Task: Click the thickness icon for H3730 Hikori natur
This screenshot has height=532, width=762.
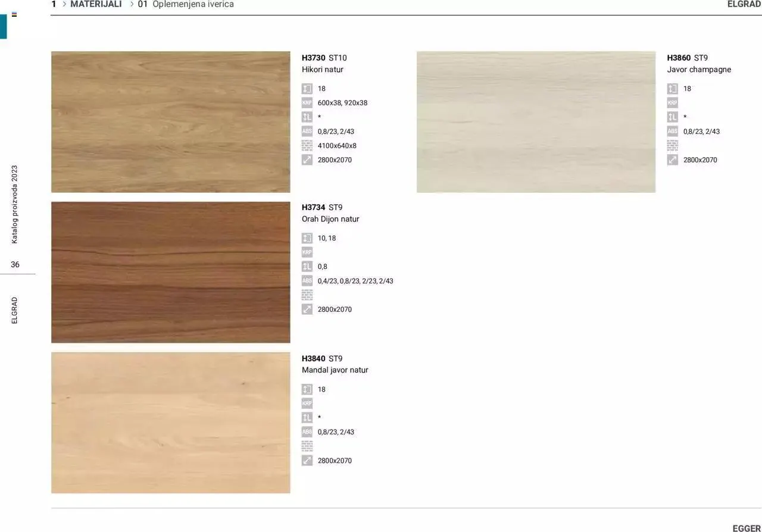Action: pos(307,89)
